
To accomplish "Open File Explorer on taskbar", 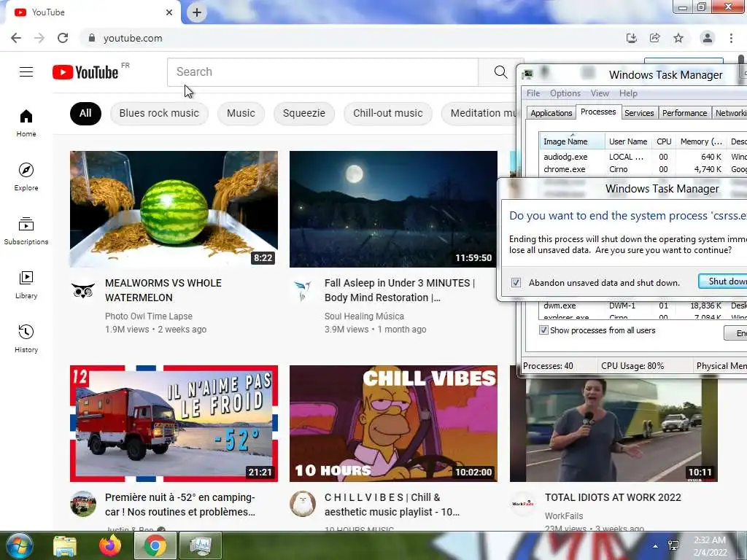I will pos(65,545).
